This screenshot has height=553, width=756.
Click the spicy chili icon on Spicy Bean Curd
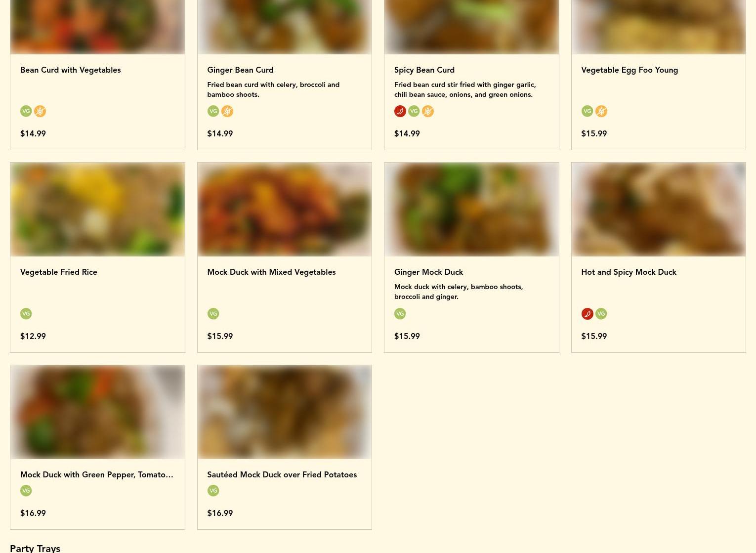[400, 111]
